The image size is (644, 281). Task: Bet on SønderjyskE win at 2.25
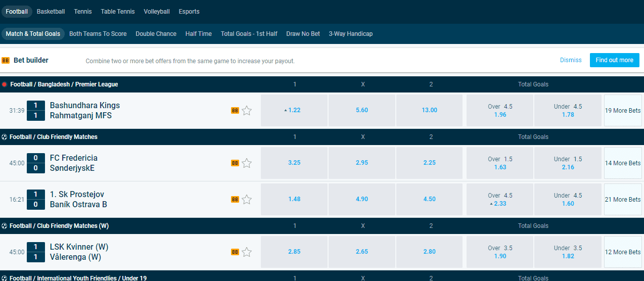click(x=430, y=163)
